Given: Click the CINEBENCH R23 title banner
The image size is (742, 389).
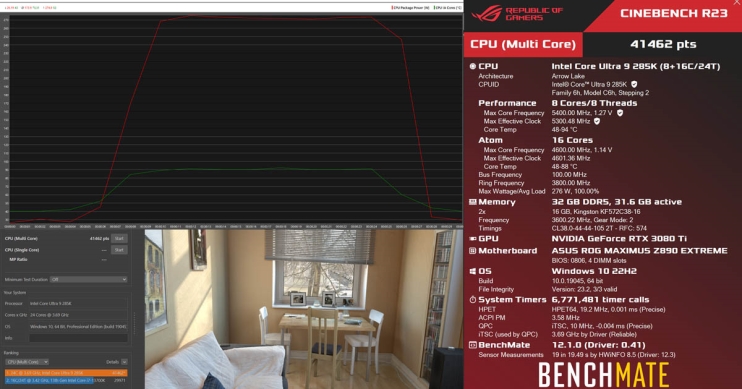Looking at the screenshot, I should pos(673,13).
